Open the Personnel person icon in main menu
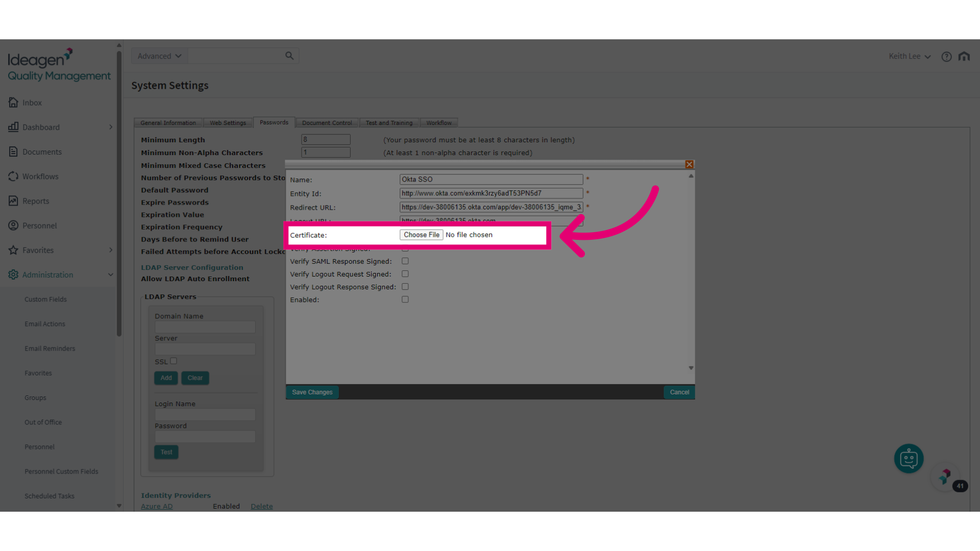This screenshot has width=980, height=551. coord(13,226)
